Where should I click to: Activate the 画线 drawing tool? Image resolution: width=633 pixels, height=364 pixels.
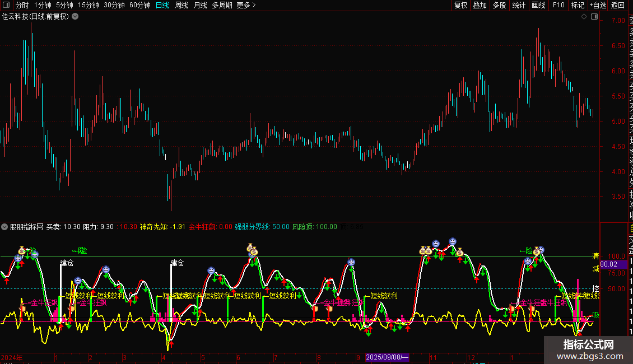[538, 5]
